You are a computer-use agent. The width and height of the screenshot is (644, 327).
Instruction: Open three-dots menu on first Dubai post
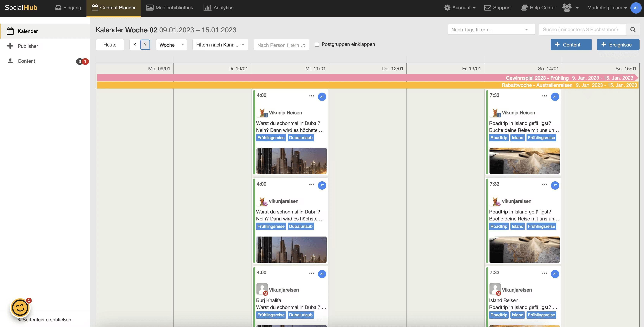[x=311, y=96]
